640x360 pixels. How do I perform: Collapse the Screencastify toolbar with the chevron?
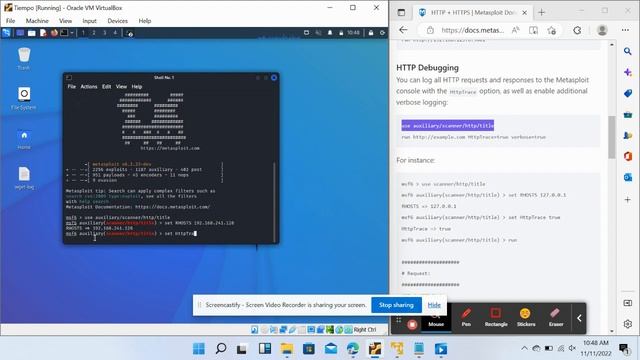click(x=579, y=318)
